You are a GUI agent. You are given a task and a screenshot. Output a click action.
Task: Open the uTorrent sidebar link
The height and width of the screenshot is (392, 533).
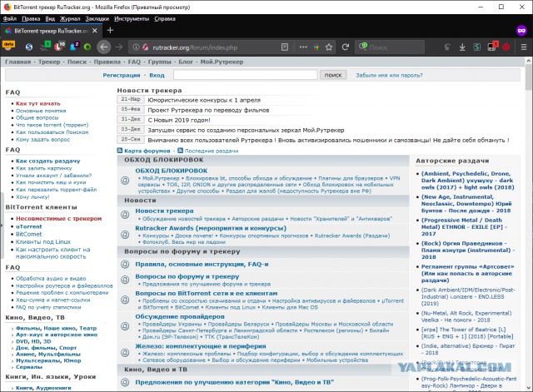(x=29, y=226)
